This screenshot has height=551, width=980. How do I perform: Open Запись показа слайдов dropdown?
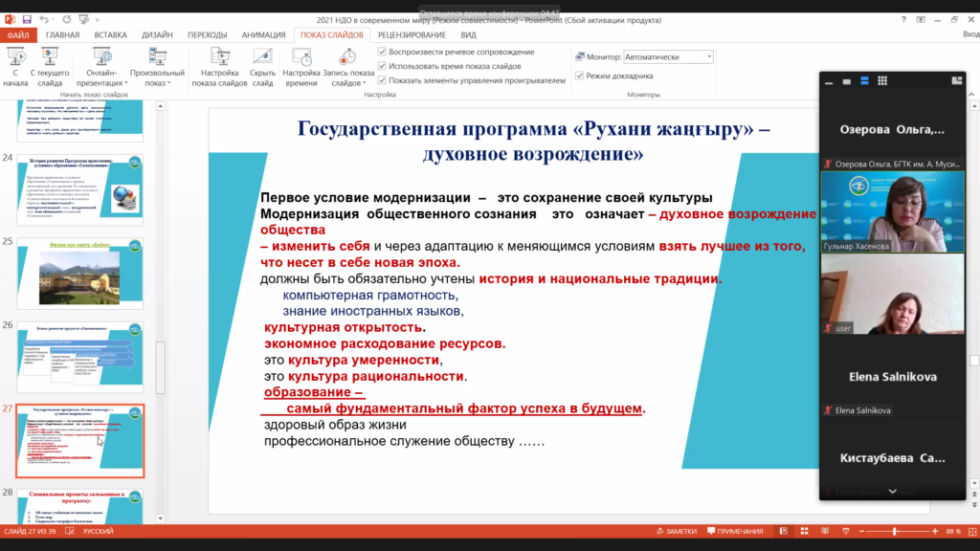[348, 66]
